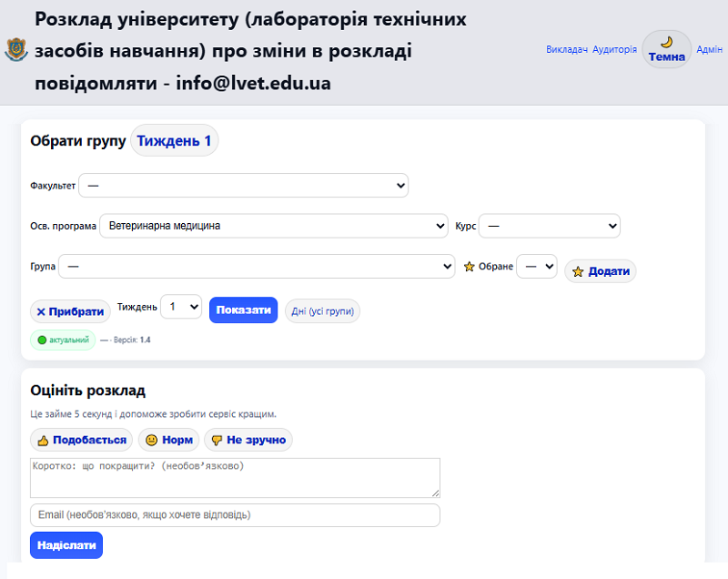The image size is (728, 579).
Task: Click the star Додати favorite button
Action: 600,271
